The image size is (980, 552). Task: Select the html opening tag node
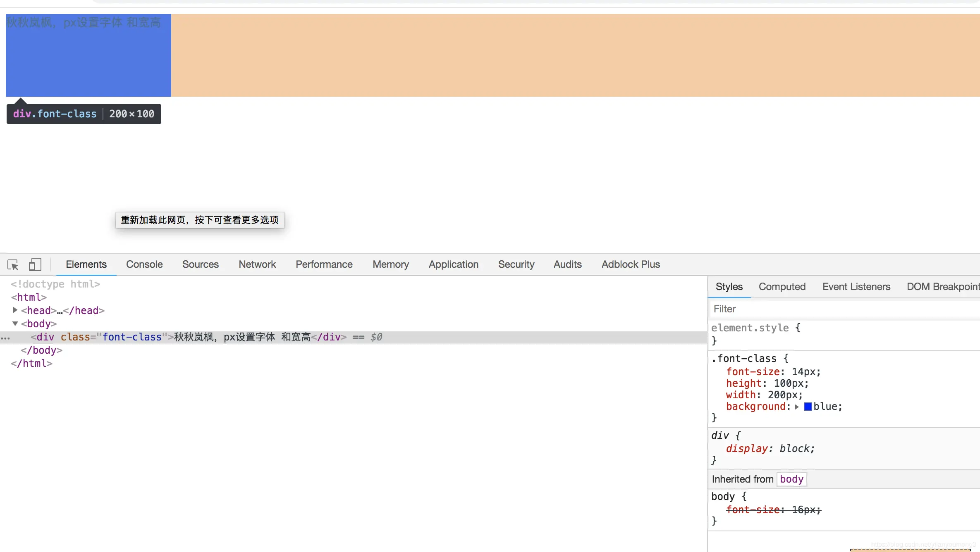pyautogui.click(x=29, y=297)
